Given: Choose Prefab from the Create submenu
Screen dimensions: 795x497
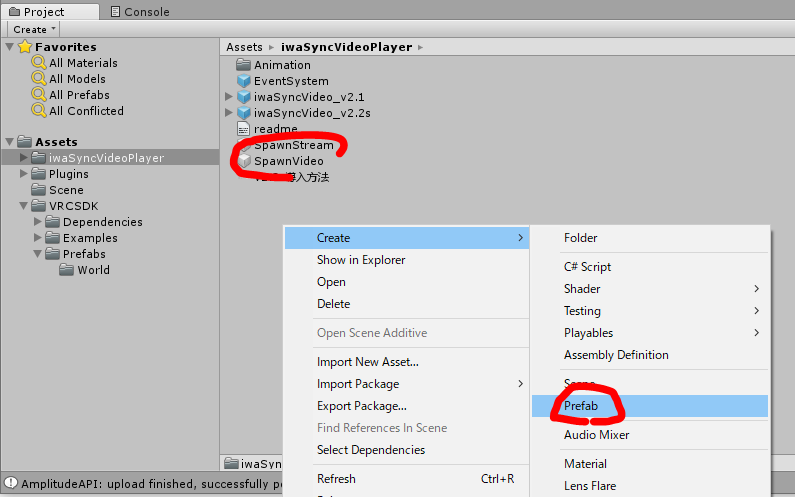Looking at the screenshot, I should click(x=580, y=406).
